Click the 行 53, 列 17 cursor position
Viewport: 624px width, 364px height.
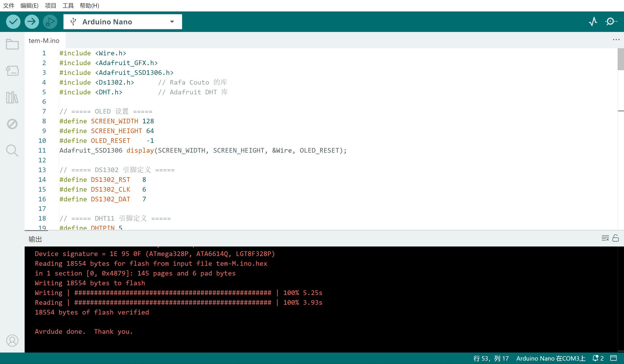491,358
